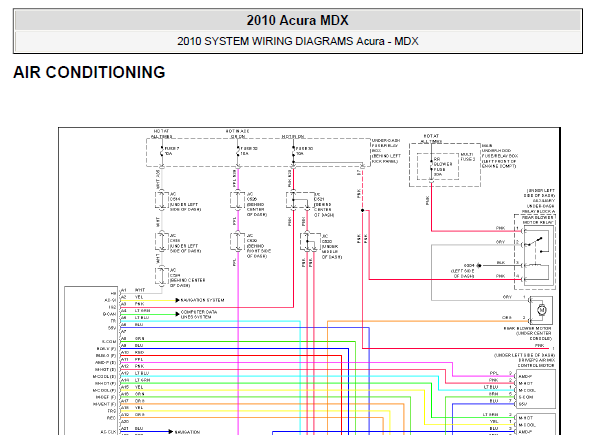Click the wire splice dot on the dashed PNK wire
This screenshot has height=435, width=599.
(362, 210)
